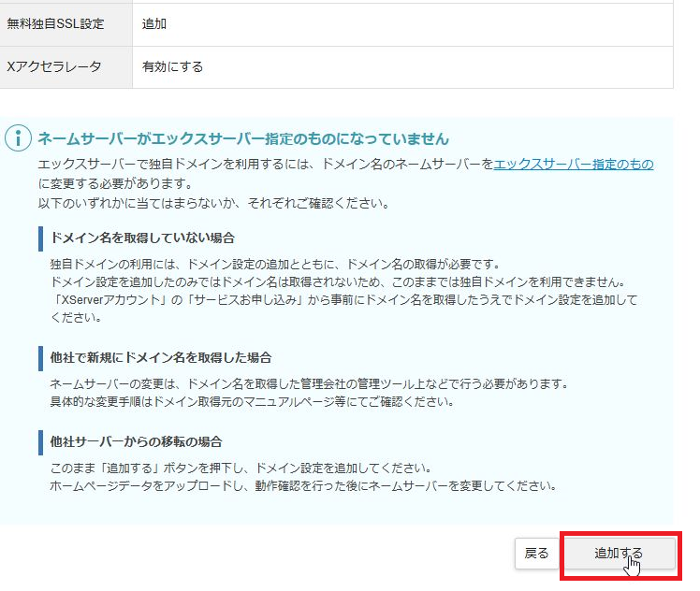Image resolution: width=700 pixels, height=591 pixels.
Task: Click the 戻る button
Action: point(536,553)
